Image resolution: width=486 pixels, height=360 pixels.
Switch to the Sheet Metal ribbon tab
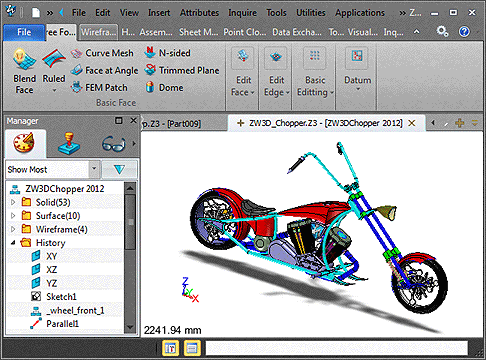point(198,32)
